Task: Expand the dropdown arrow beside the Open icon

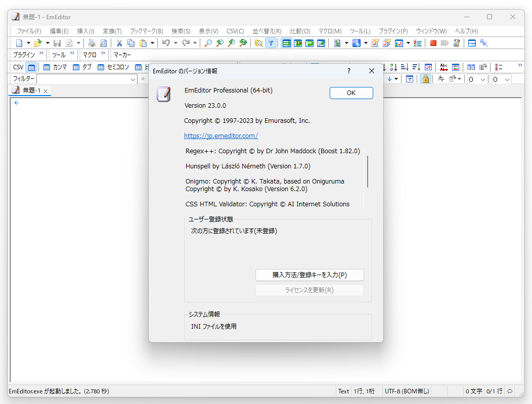Action: tap(47, 43)
